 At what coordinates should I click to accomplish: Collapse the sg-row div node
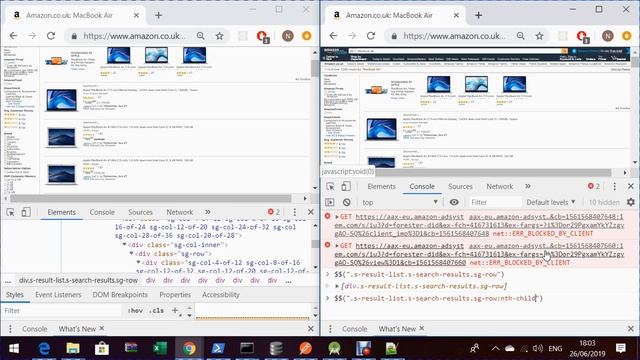[x=131, y=253]
